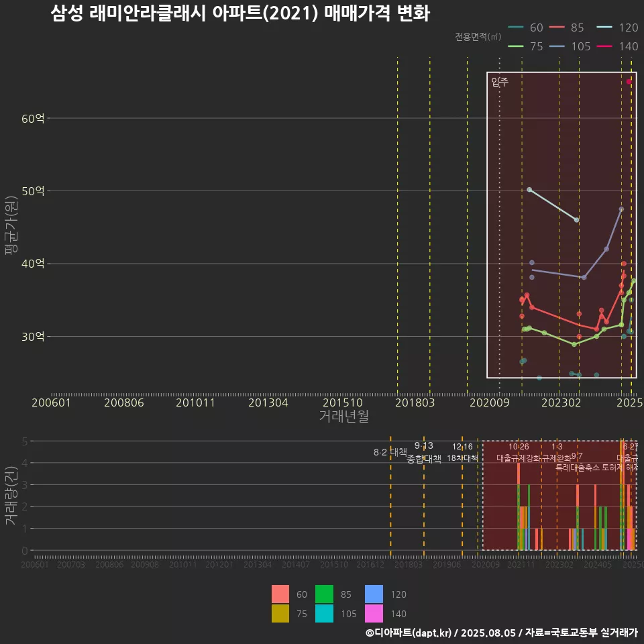Click '201803' on the price chart x-axis
Image resolution: width=644 pixels, height=644 pixels.
click(415, 402)
